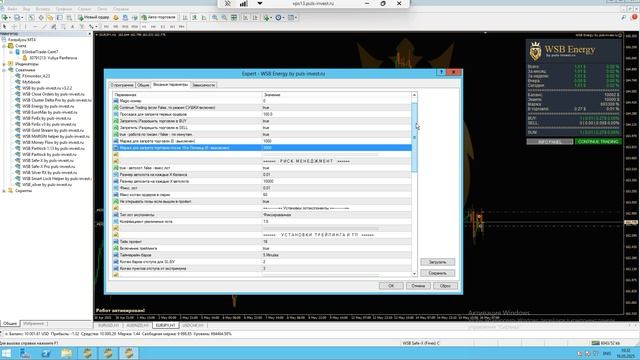
Task: Select the Magic номер parameter row
Action: pyautogui.click(x=262, y=101)
